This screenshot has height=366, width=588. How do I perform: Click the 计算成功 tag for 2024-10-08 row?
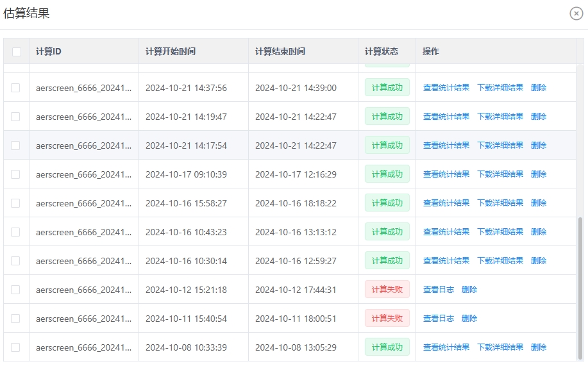pos(387,347)
